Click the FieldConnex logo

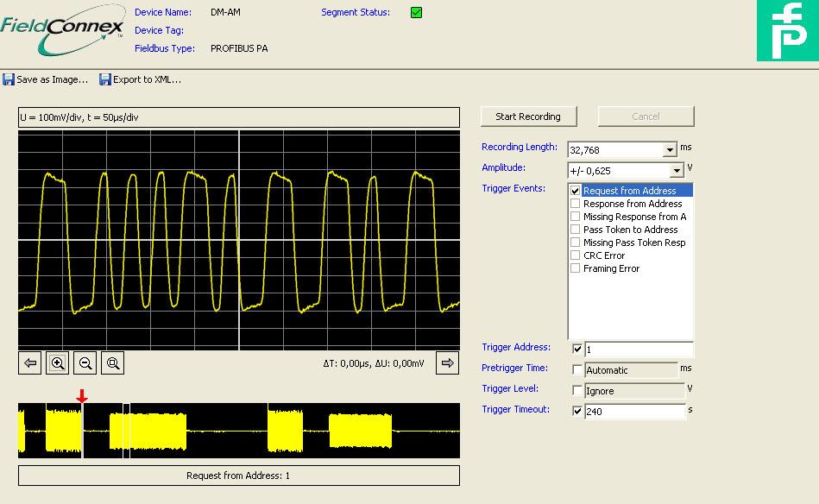pyautogui.click(x=62, y=30)
